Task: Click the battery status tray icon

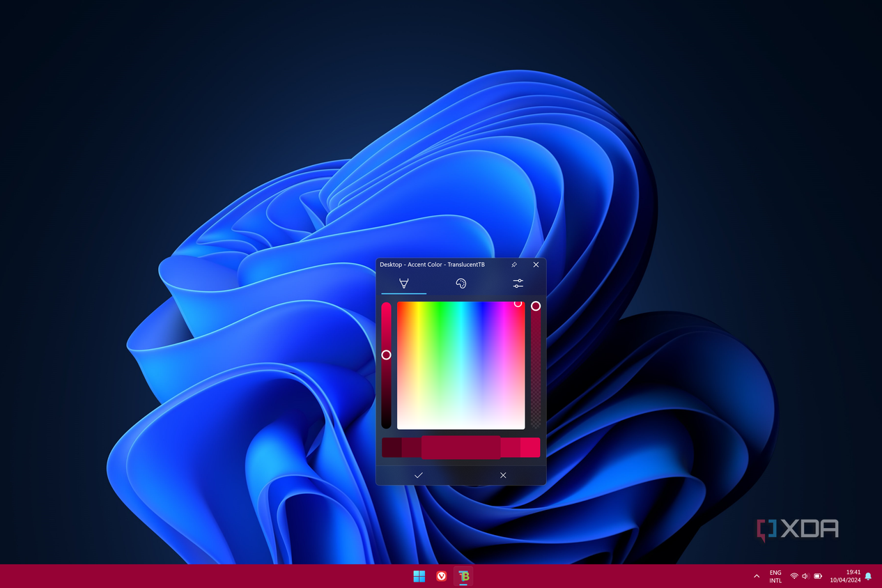Action: pyautogui.click(x=818, y=576)
